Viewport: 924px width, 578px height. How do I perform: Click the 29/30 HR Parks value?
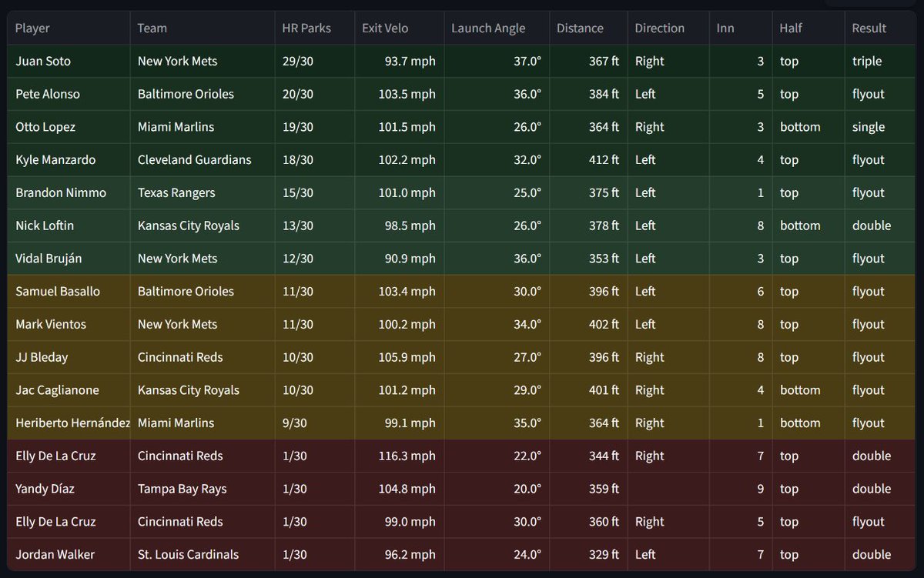point(315,61)
